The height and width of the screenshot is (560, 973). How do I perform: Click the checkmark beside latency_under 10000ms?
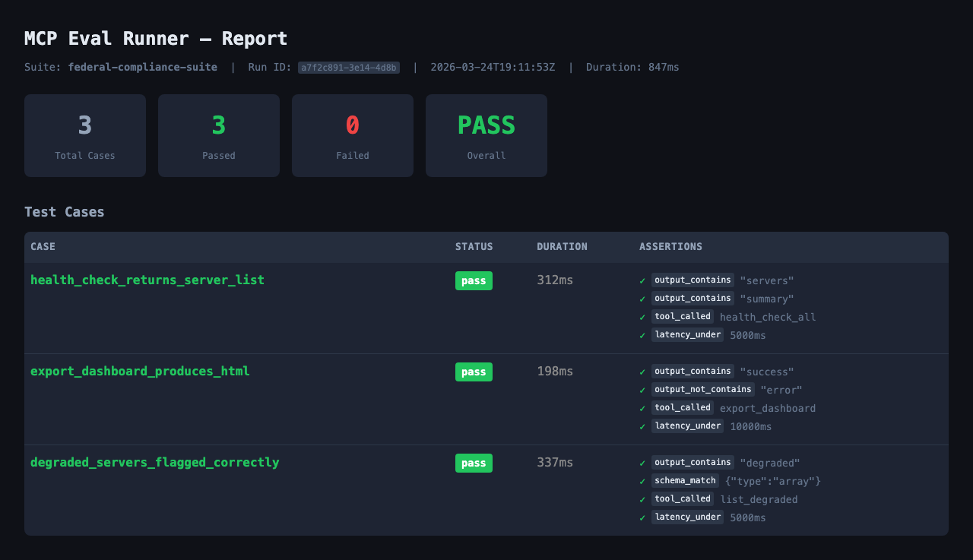(642, 426)
